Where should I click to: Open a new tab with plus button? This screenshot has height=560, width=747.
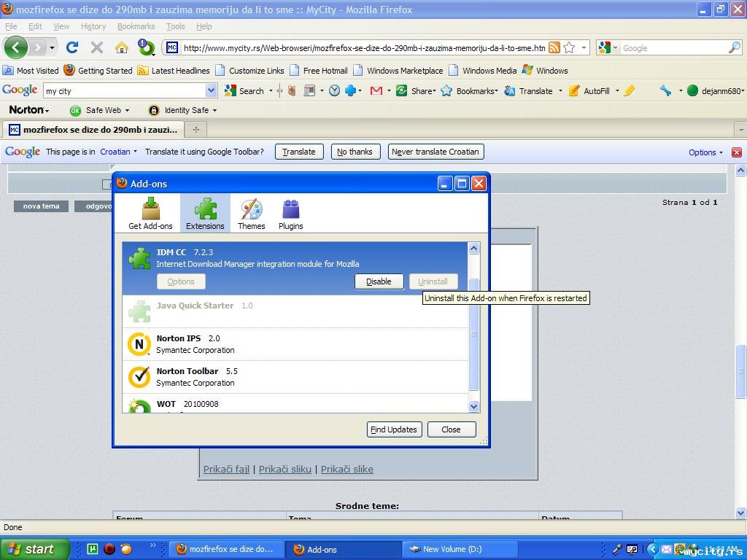coord(196,129)
